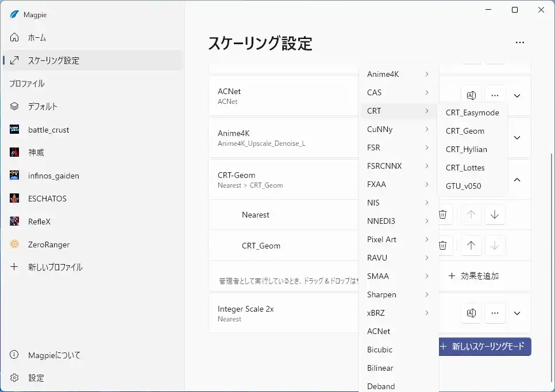Click the rename icon on the ACNet scaling mode
This screenshot has height=392, width=555.
471,96
